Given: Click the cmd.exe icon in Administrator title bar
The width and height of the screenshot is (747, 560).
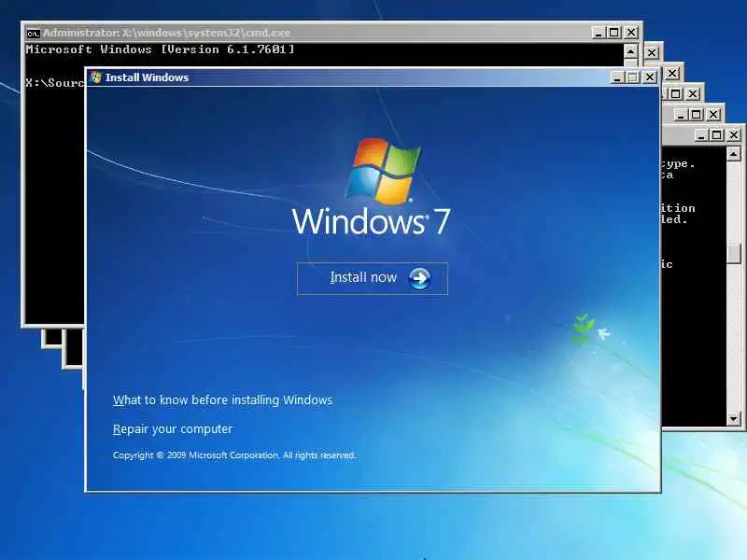Looking at the screenshot, I should [33, 34].
